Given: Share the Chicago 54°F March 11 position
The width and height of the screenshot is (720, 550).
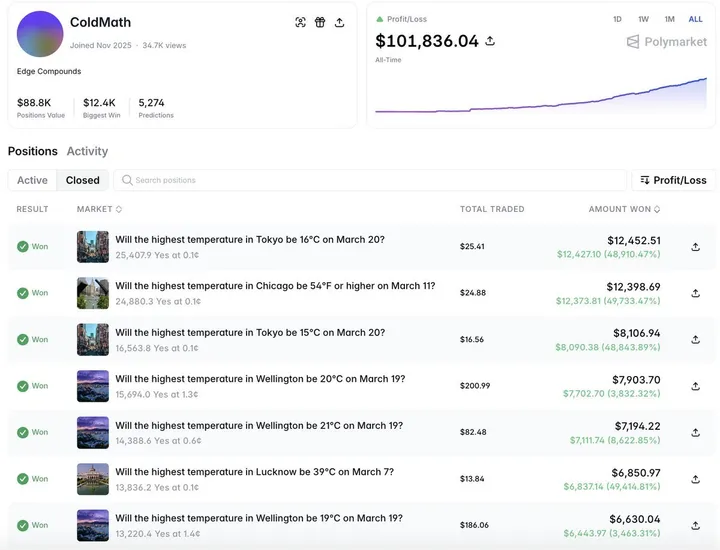Looking at the screenshot, I should click(696, 293).
